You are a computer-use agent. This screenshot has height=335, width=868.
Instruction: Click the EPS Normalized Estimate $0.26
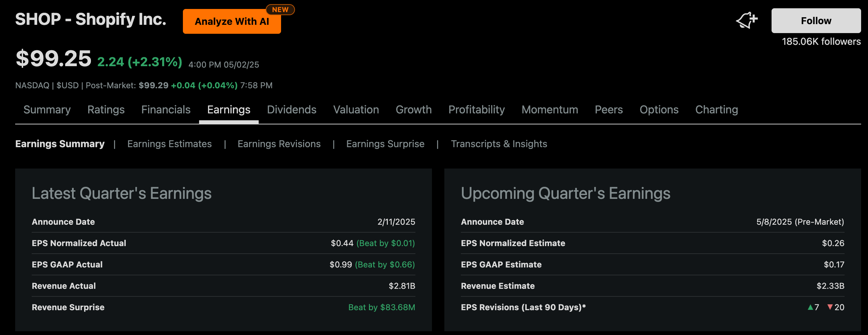point(833,243)
